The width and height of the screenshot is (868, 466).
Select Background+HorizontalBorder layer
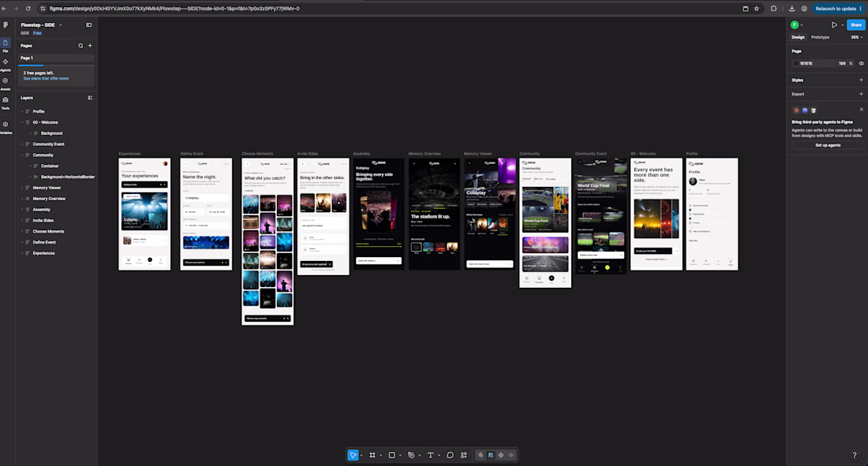click(68, 177)
